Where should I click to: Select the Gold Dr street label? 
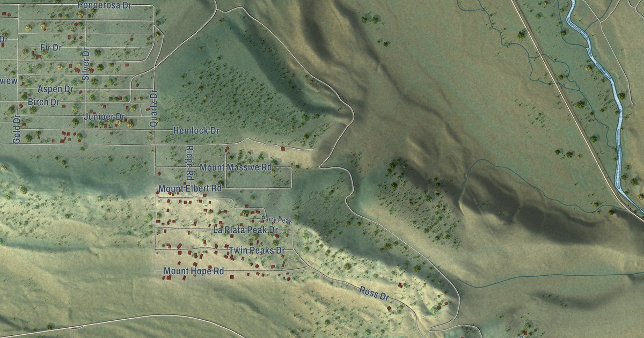point(16,130)
